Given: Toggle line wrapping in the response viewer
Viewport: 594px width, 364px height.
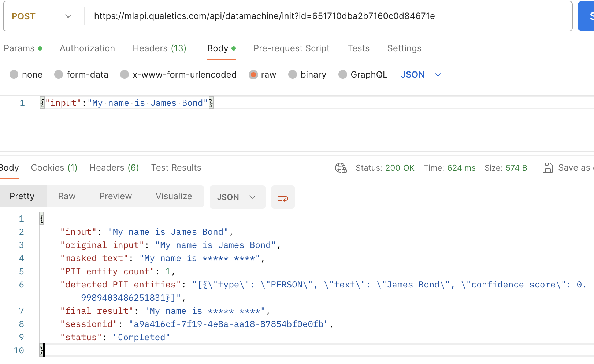Looking at the screenshot, I should pos(283,197).
